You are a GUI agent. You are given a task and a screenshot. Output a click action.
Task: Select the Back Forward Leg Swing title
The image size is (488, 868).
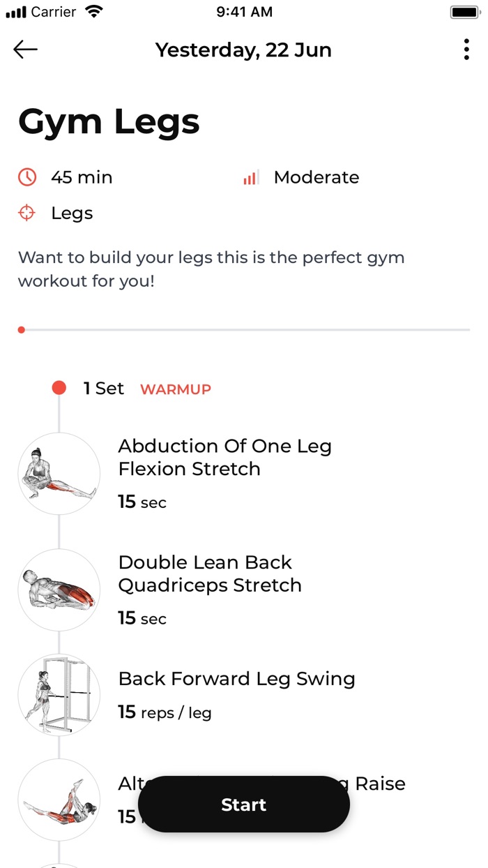[236, 678]
